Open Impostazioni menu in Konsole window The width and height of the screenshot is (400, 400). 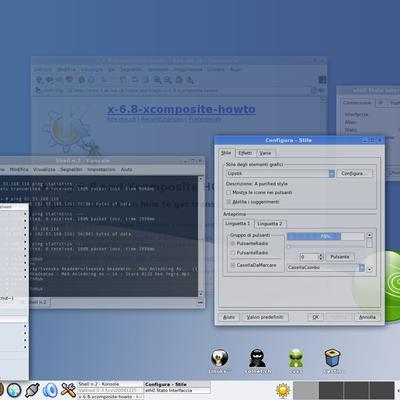[101, 170]
